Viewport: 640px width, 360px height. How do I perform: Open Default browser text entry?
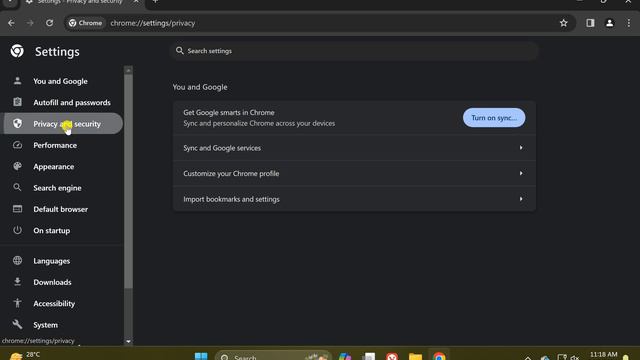pyautogui.click(x=60, y=209)
